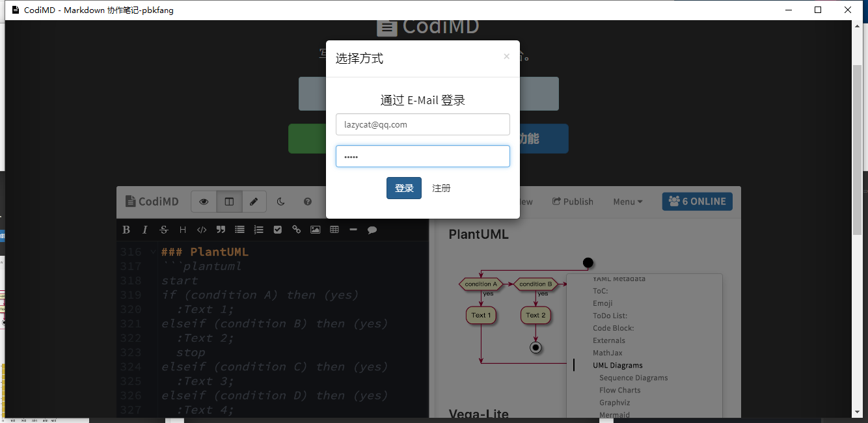
Task: Insert a table with the table icon
Action: click(x=334, y=230)
